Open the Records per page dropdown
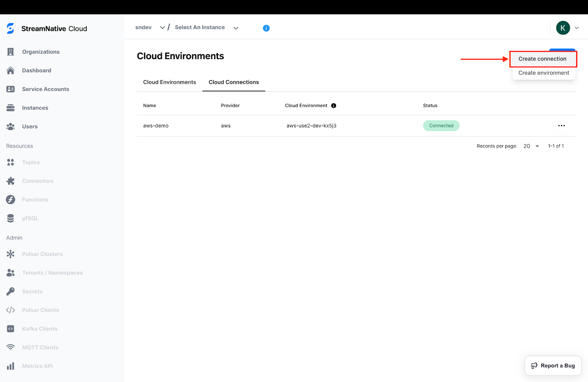This screenshot has width=588, height=382. tap(531, 146)
